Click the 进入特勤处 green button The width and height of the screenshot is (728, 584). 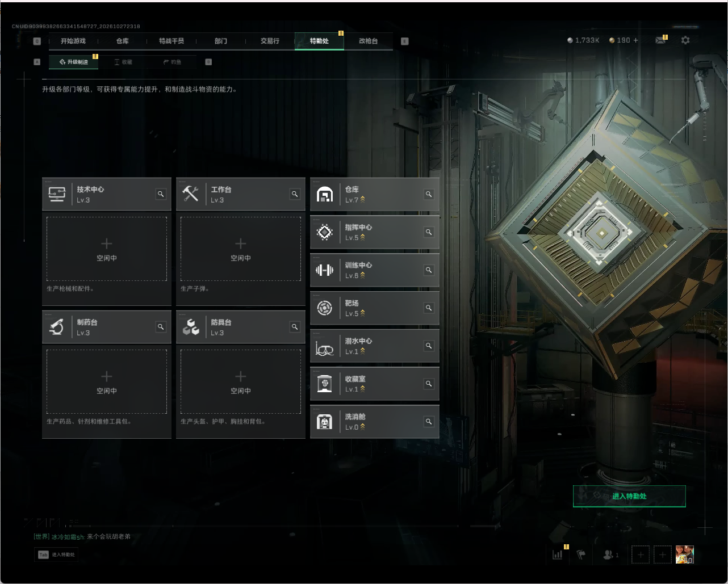click(x=629, y=496)
